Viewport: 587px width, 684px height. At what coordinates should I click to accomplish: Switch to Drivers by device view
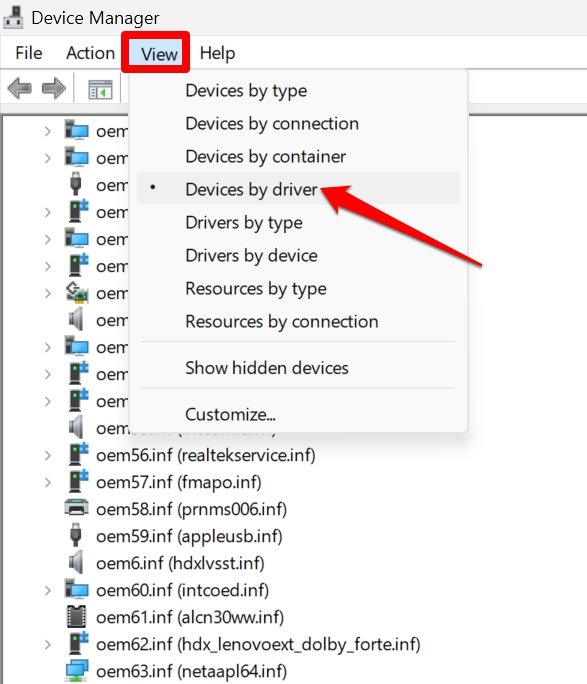click(298, 256)
